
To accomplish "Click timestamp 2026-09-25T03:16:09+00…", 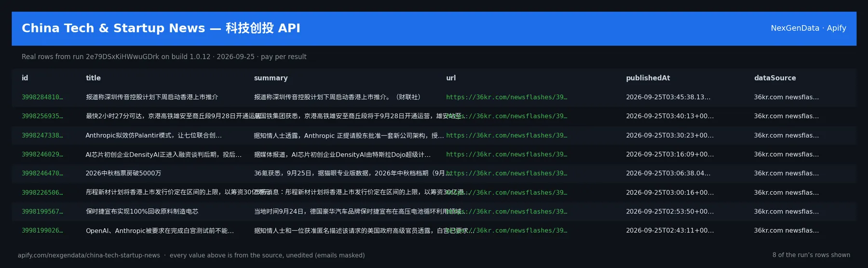I will [670, 154].
